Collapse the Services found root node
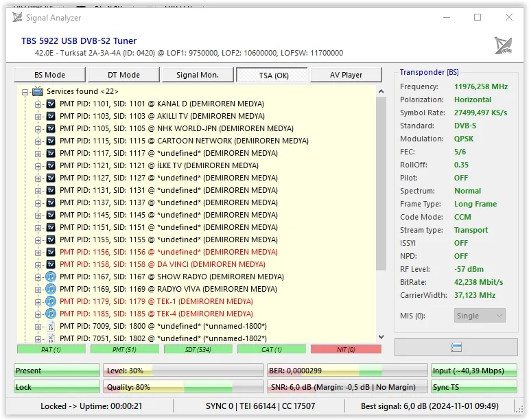The height and width of the screenshot is (420, 529). 25,91
